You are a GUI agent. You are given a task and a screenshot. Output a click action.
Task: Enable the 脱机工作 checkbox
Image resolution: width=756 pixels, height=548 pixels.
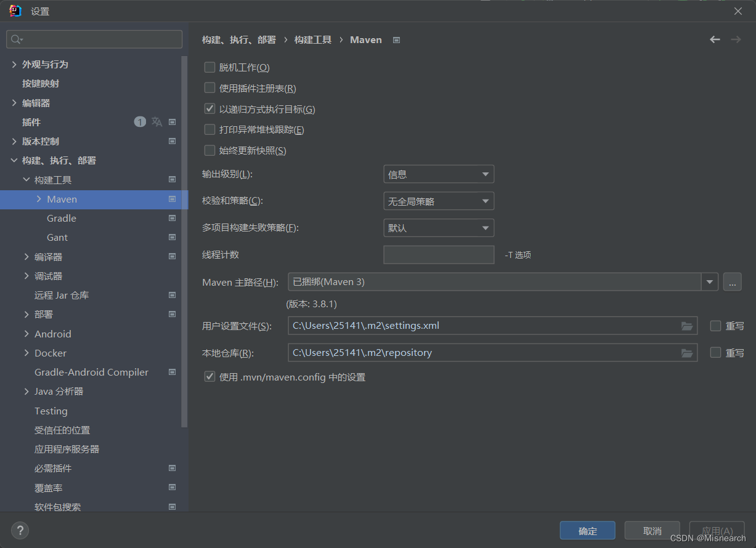coord(209,67)
